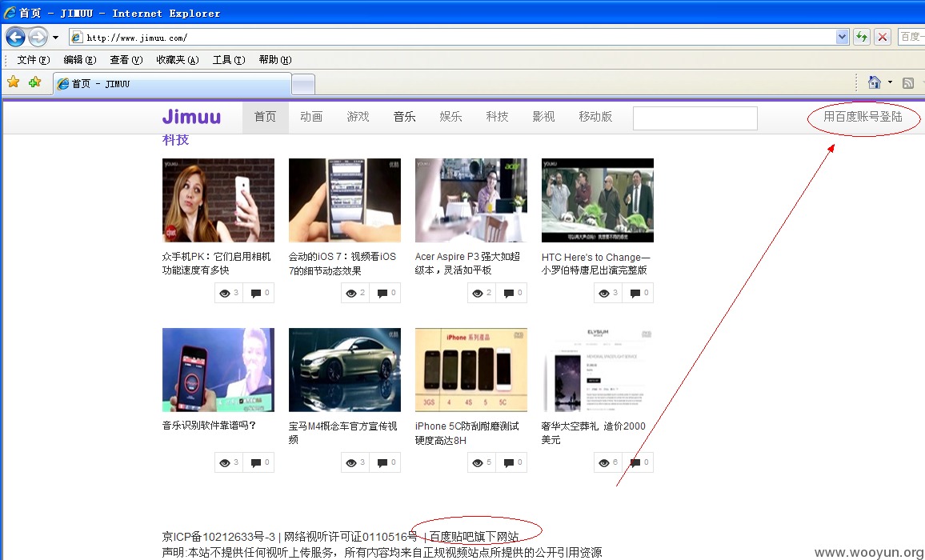Click the 宝马M4概念车官方宣传视频 title

tap(342, 433)
